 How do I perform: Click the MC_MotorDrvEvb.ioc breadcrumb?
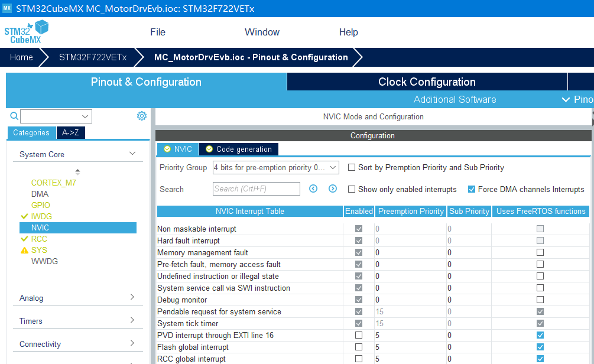pos(251,57)
